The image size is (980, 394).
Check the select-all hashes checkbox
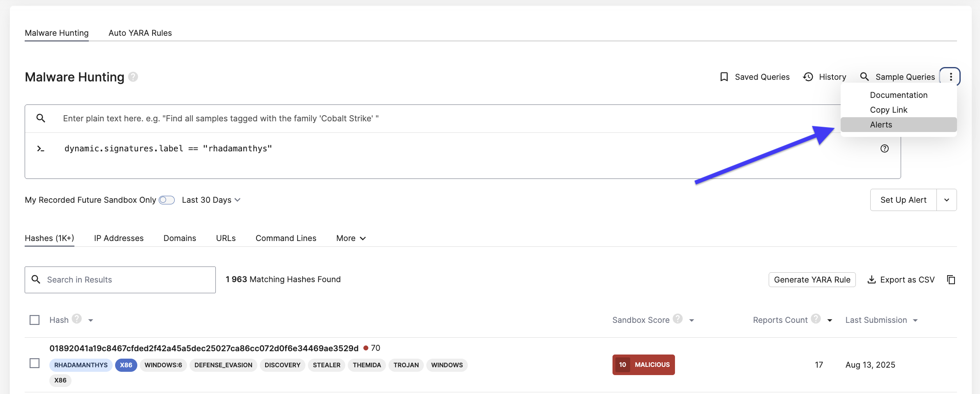pos(35,320)
